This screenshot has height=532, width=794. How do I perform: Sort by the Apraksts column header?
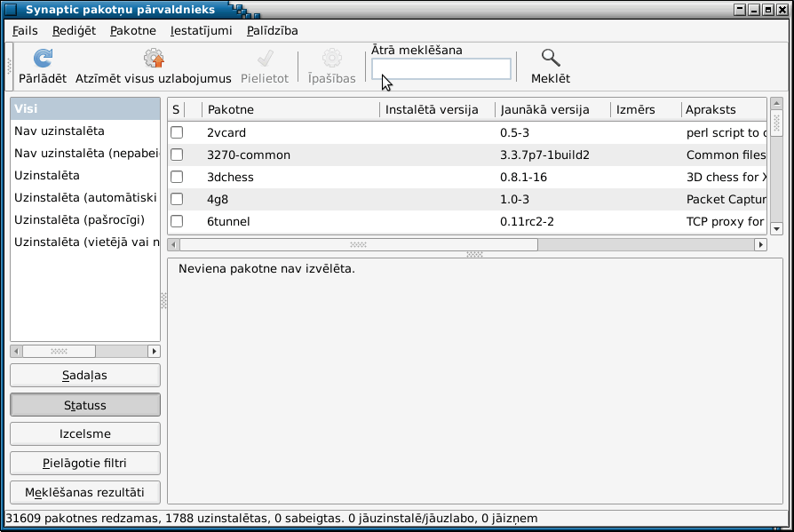tap(724, 109)
